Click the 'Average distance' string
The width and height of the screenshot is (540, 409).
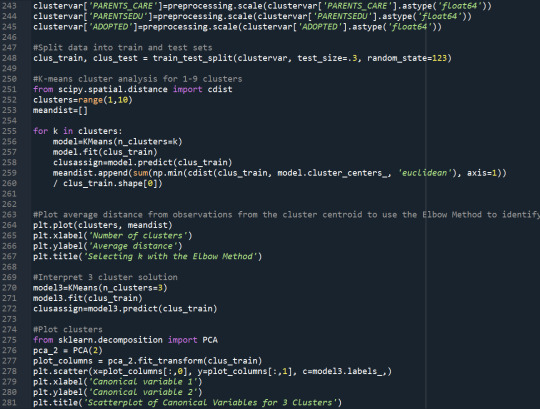click(x=133, y=246)
